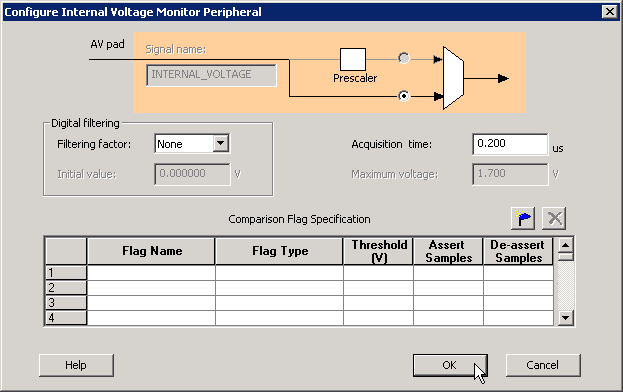623x392 pixels.
Task: Click the Help button
Action: (76, 365)
